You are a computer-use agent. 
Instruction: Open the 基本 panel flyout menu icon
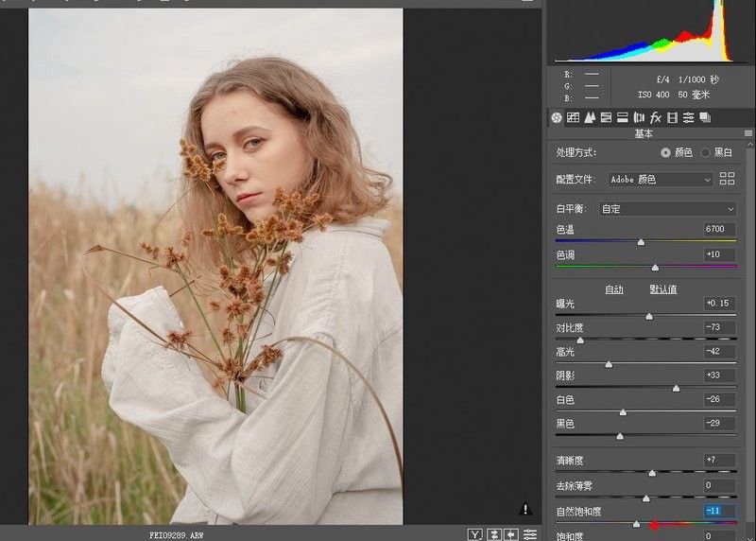(748, 133)
